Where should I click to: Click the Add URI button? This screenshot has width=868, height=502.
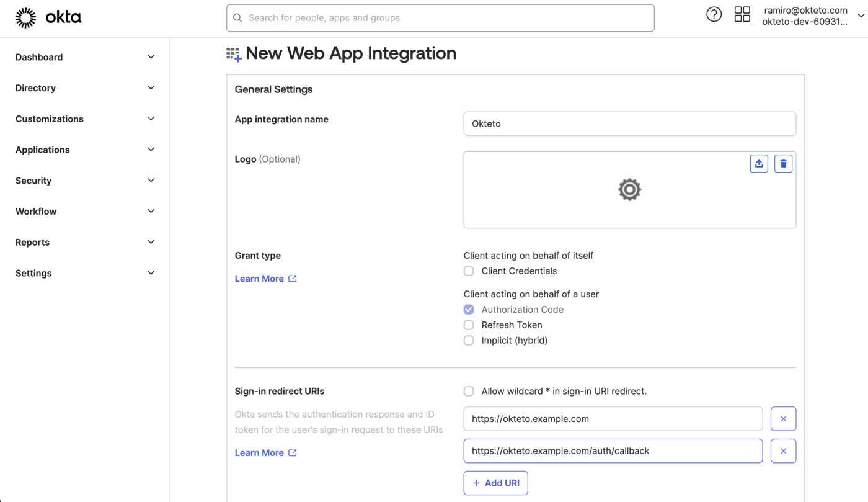[x=495, y=483]
